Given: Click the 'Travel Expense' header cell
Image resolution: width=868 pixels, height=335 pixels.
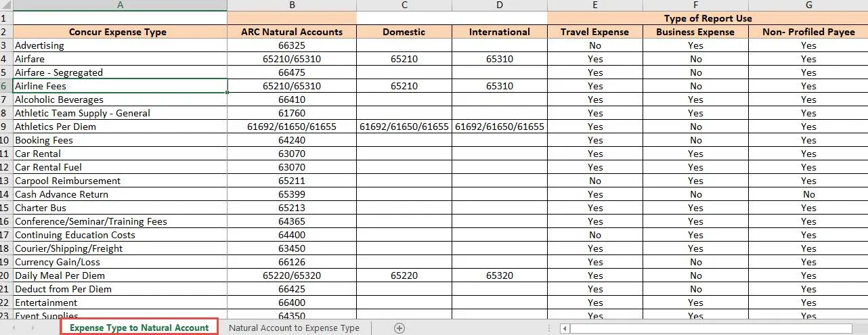Looking at the screenshot, I should tap(595, 32).
